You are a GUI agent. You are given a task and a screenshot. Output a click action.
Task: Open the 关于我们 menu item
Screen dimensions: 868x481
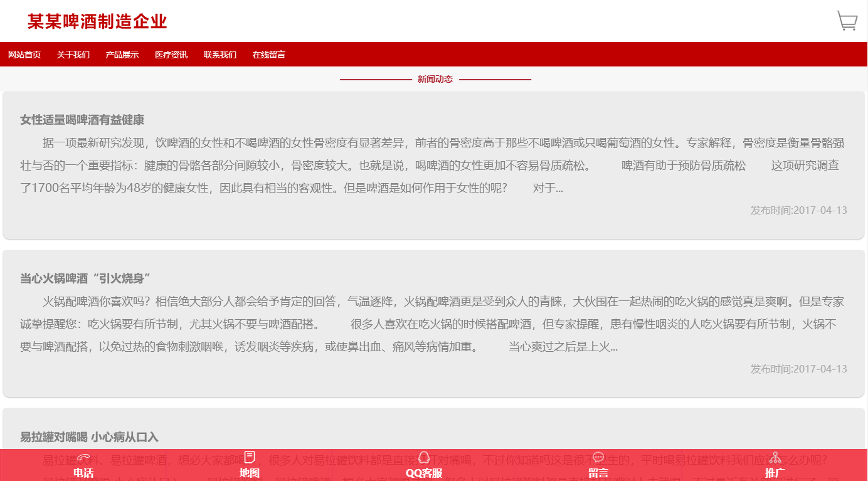click(73, 55)
